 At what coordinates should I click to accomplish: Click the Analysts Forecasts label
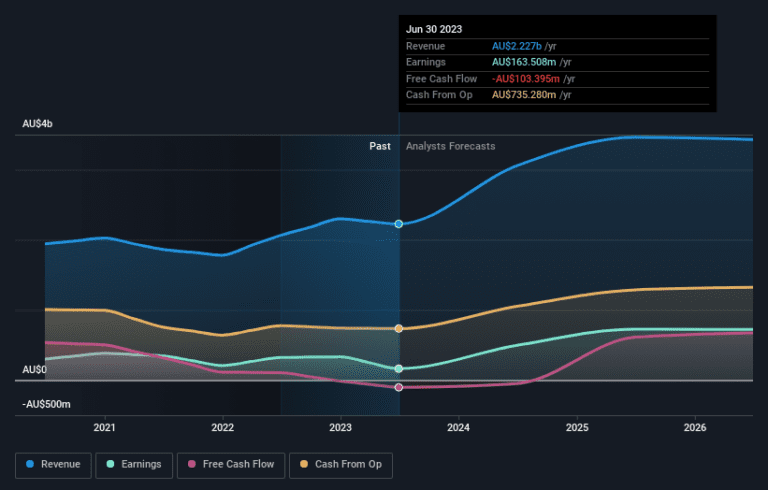click(451, 146)
